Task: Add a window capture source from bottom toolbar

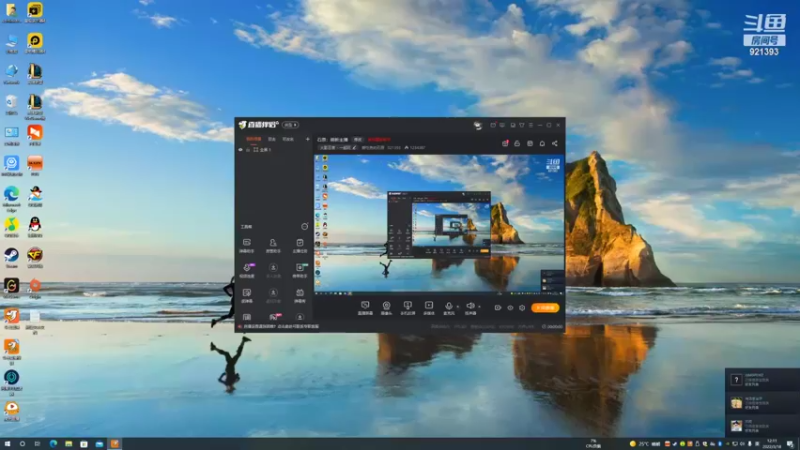Action: [x=407, y=308]
